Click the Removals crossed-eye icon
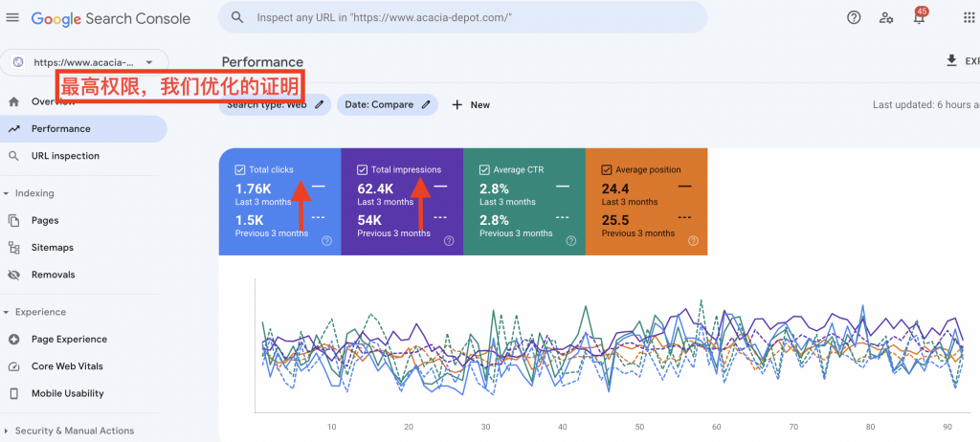This screenshot has height=442, width=980. click(13, 275)
